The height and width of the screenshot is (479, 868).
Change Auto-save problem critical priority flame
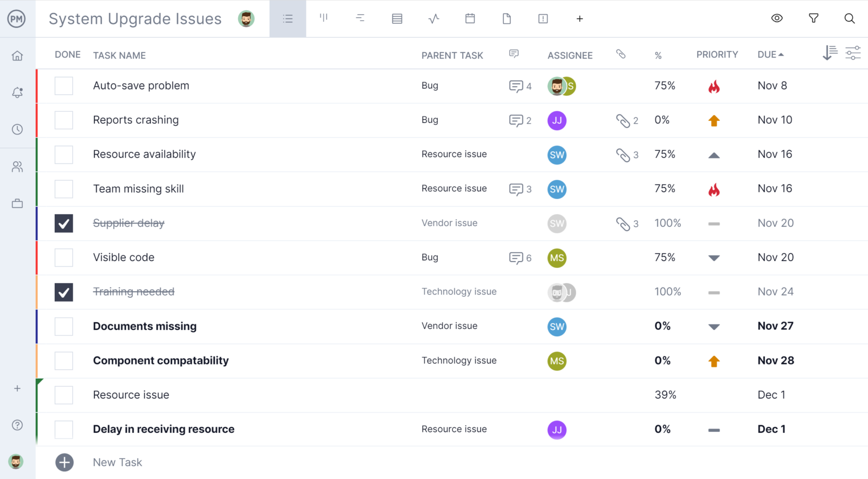click(714, 86)
